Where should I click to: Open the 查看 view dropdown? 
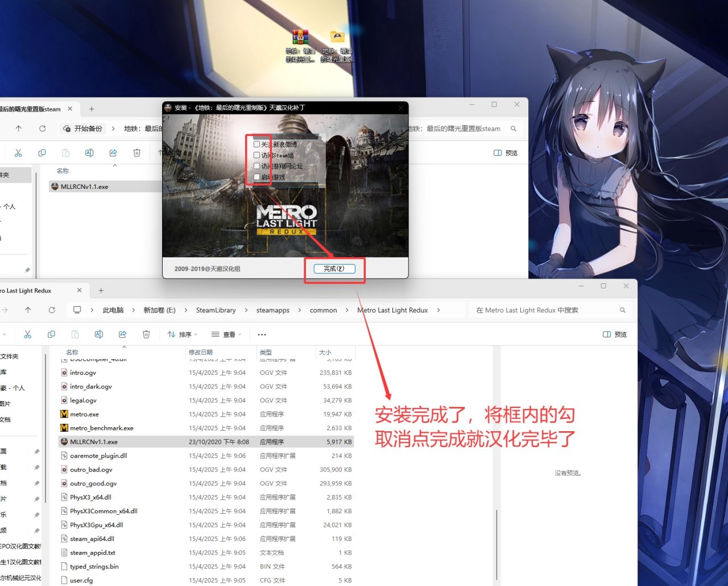[x=226, y=335]
